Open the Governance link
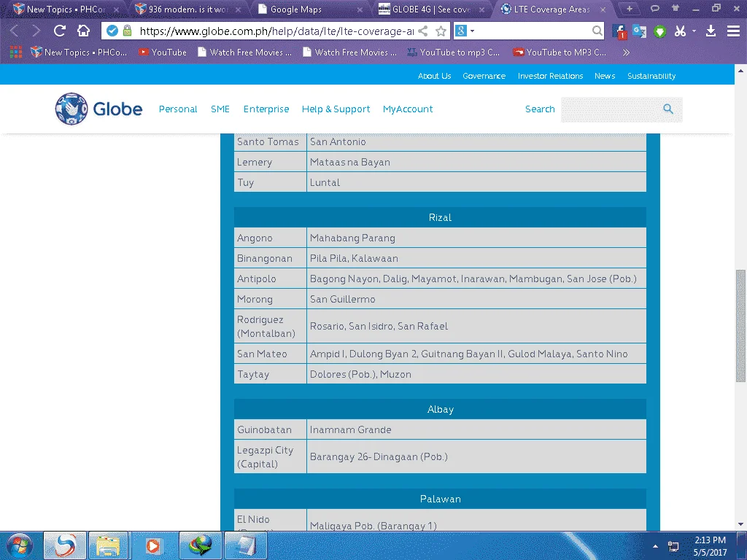 coord(484,76)
